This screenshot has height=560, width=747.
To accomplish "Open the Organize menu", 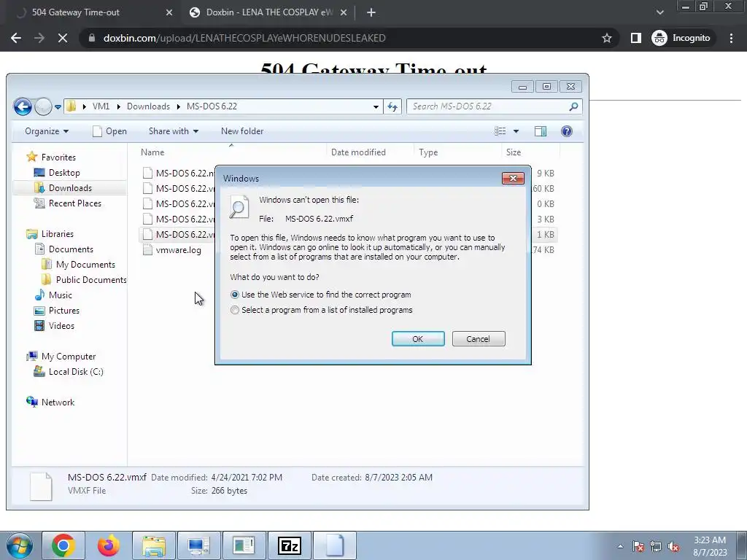I will tap(47, 131).
